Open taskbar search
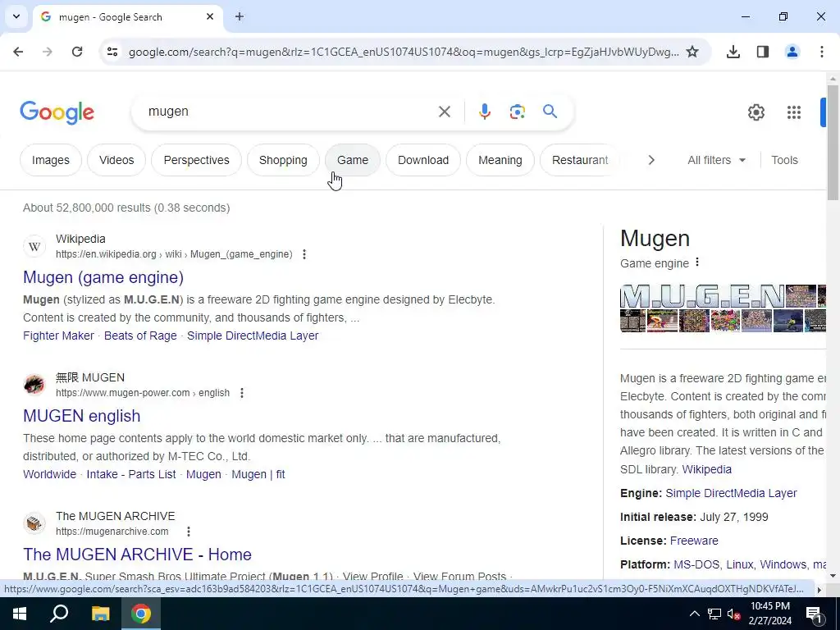 59,614
